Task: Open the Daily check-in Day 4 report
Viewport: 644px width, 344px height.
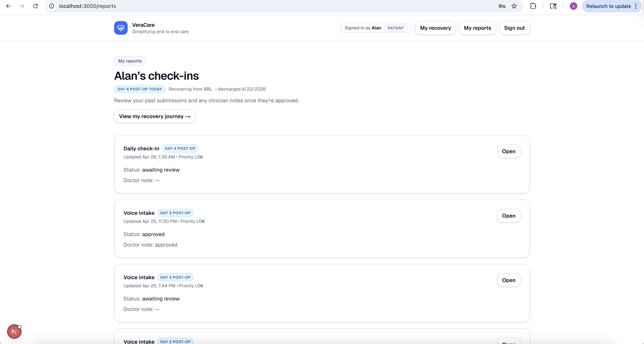Action: coord(508,151)
